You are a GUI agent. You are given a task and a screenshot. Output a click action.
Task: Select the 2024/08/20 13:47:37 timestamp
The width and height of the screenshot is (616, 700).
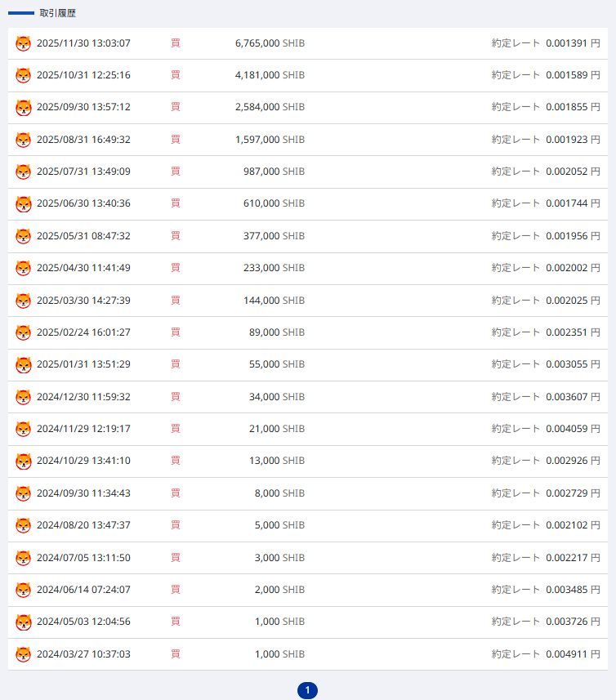pos(83,525)
